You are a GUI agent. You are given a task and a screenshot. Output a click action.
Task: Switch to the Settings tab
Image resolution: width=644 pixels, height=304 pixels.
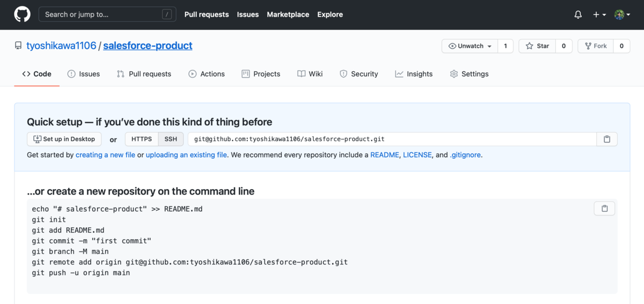(469, 74)
